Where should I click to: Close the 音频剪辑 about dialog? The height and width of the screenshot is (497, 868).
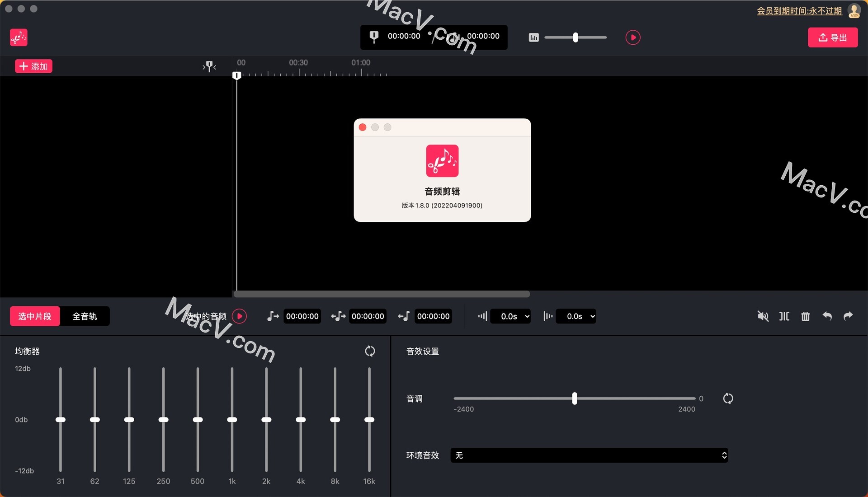click(363, 127)
